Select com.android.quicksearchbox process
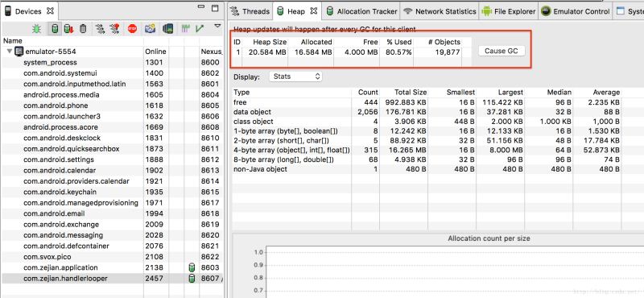 (112, 149)
